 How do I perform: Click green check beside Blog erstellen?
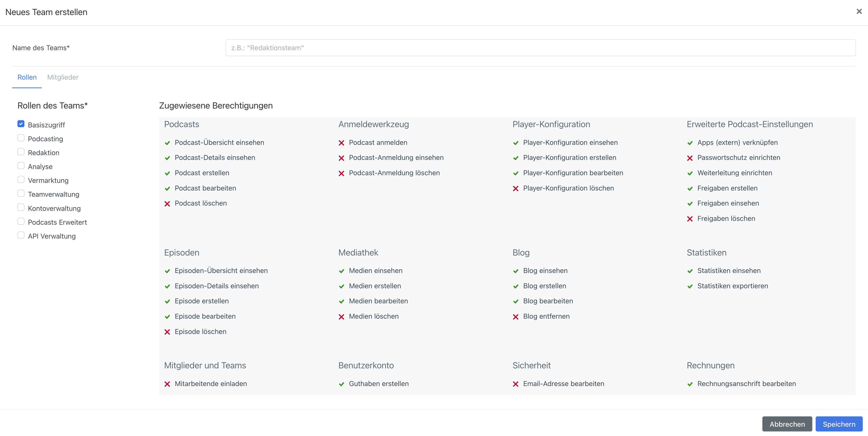click(x=515, y=286)
